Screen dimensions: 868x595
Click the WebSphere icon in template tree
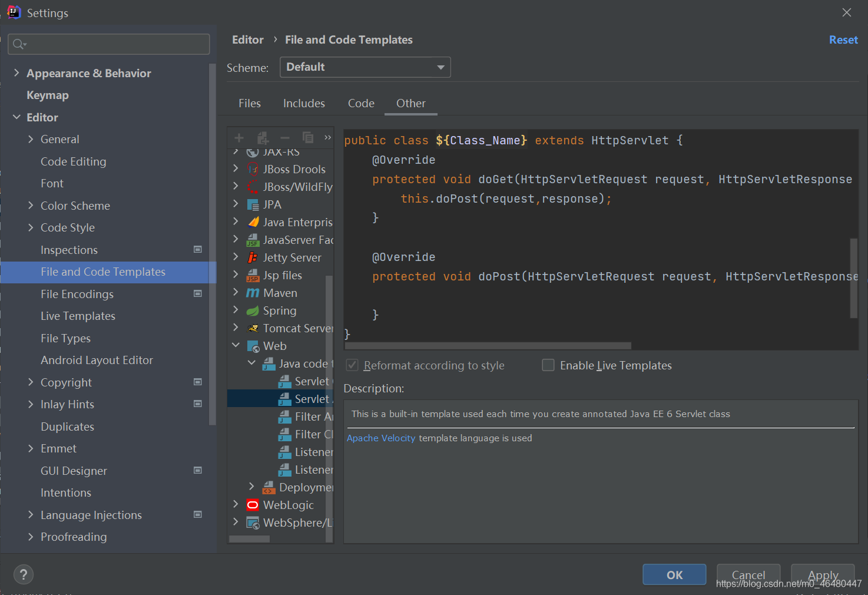point(253,523)
